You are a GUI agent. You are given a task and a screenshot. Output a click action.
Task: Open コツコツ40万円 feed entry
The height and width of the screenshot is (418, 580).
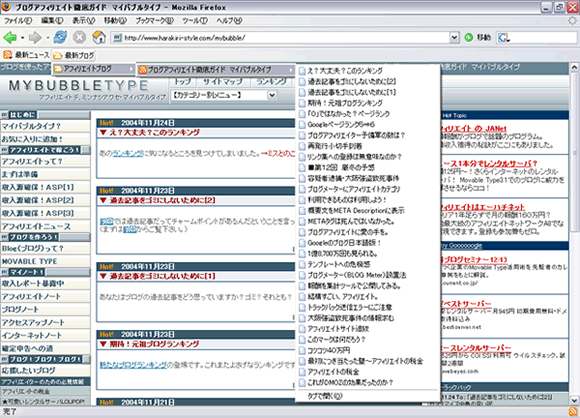click(368, 350)
